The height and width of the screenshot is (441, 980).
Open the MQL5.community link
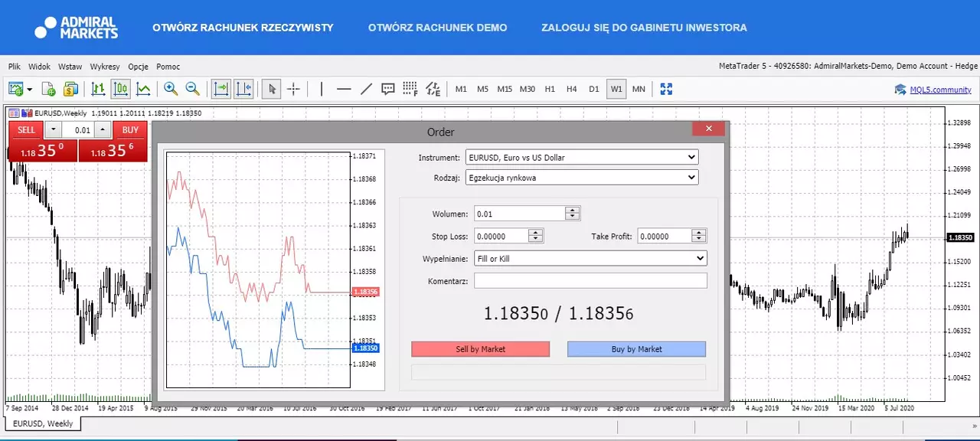pos(940,90)
